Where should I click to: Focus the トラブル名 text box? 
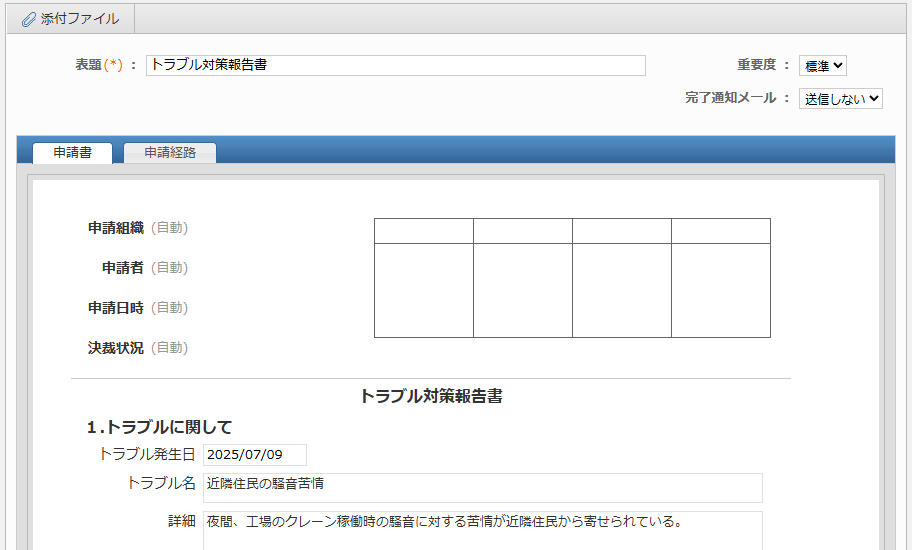point(482,487)
